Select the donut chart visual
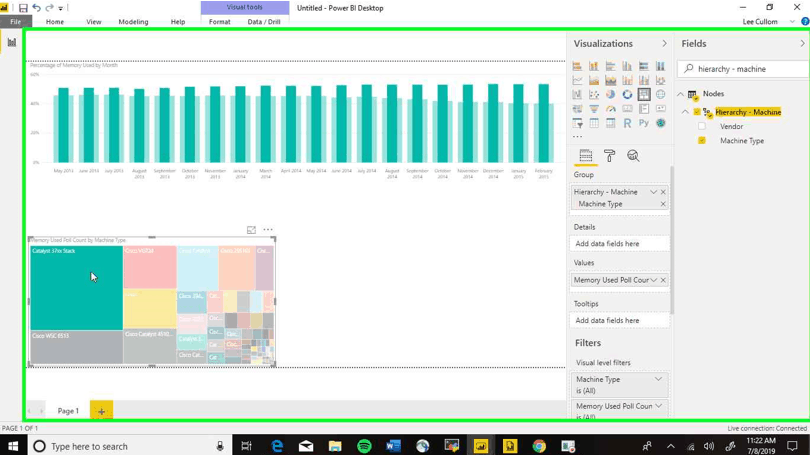This screenshot has height=455, width=810. click(627, 95)
